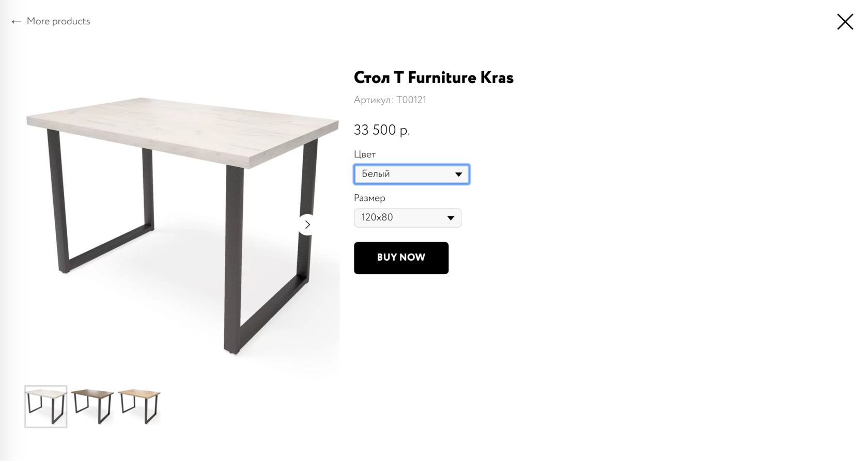The width and height of the screenshot is (868, 461).
Task: Open the Цвет dropdown showing Белый
Action: tap(411, 174)
